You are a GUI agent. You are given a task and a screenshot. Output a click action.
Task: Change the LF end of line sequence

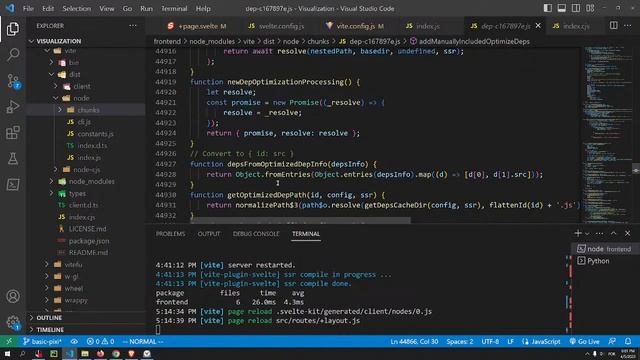pyautogui.click(x=510, y=341)
